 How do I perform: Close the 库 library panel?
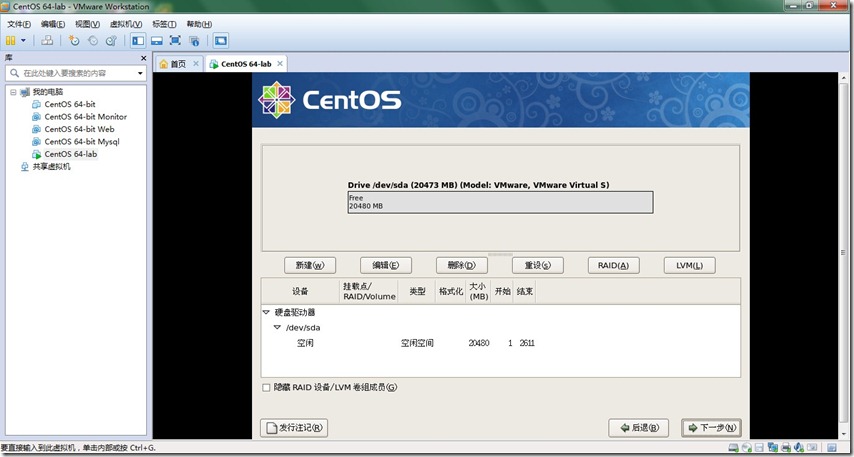[143, 58]
